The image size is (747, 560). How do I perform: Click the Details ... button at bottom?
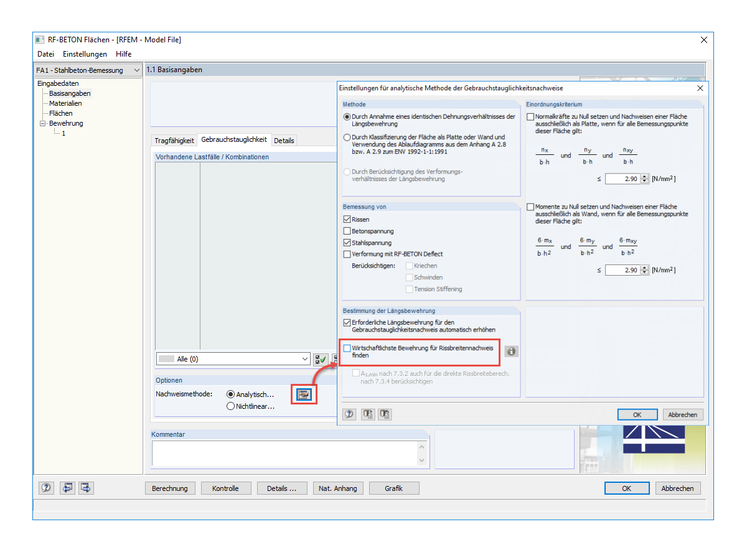282,488
